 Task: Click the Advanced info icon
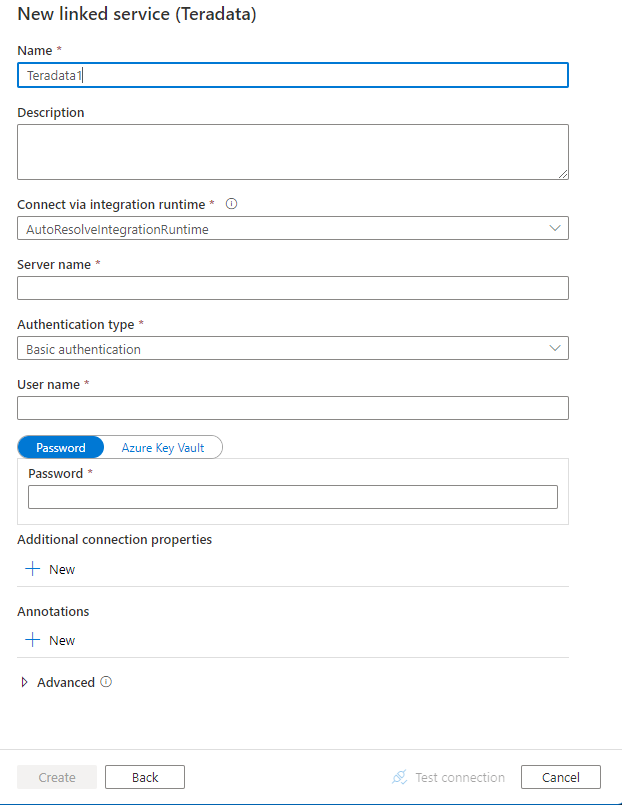(x=106, y=682)
